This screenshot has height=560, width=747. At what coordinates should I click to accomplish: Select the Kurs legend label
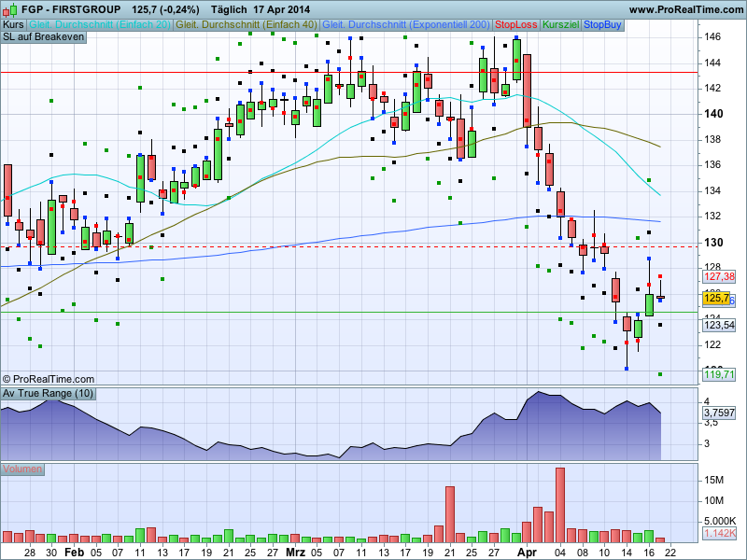coord(13,23)
